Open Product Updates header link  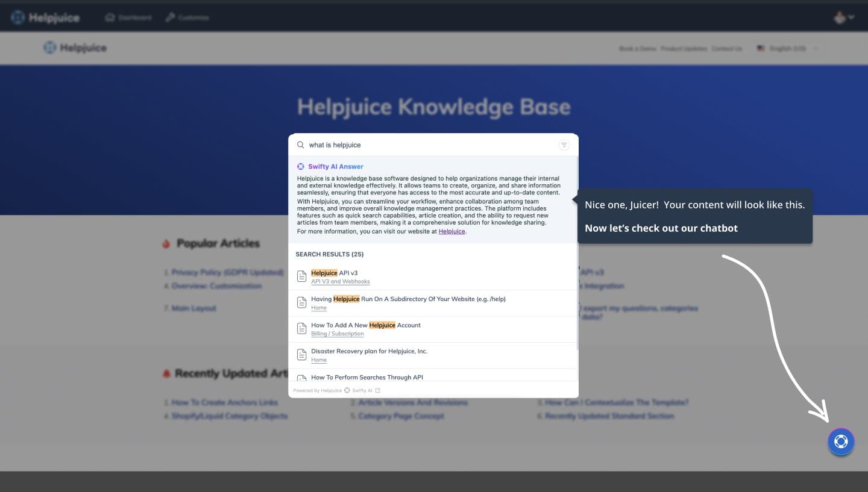(x=684, y=48)
